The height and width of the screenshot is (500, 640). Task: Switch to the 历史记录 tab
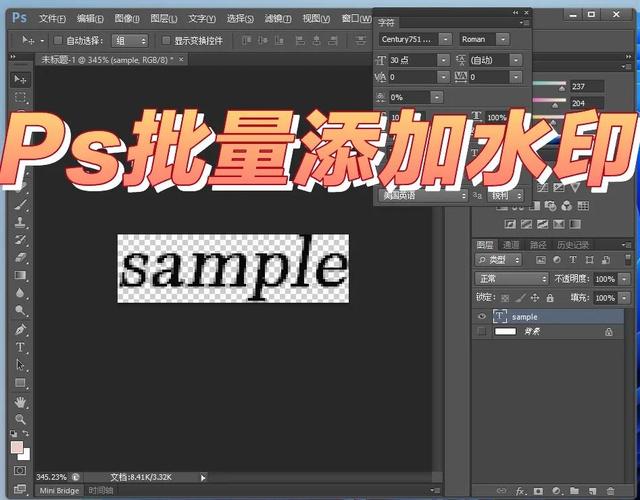(x=573, y=245)
